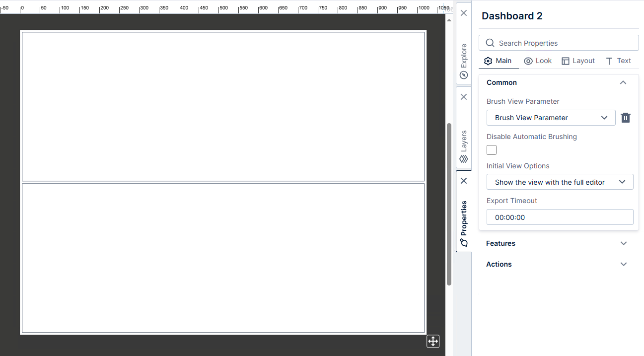Select the bottom dashboard canvas frame
The width and height of the screenshot is (644, 356).
[223, 258]
